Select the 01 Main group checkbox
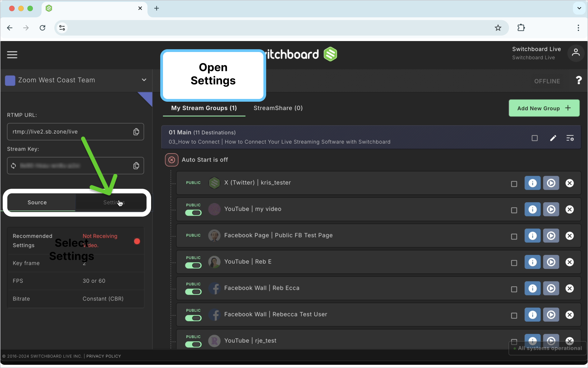Viewport: 588px width, 368px height. 534,138
